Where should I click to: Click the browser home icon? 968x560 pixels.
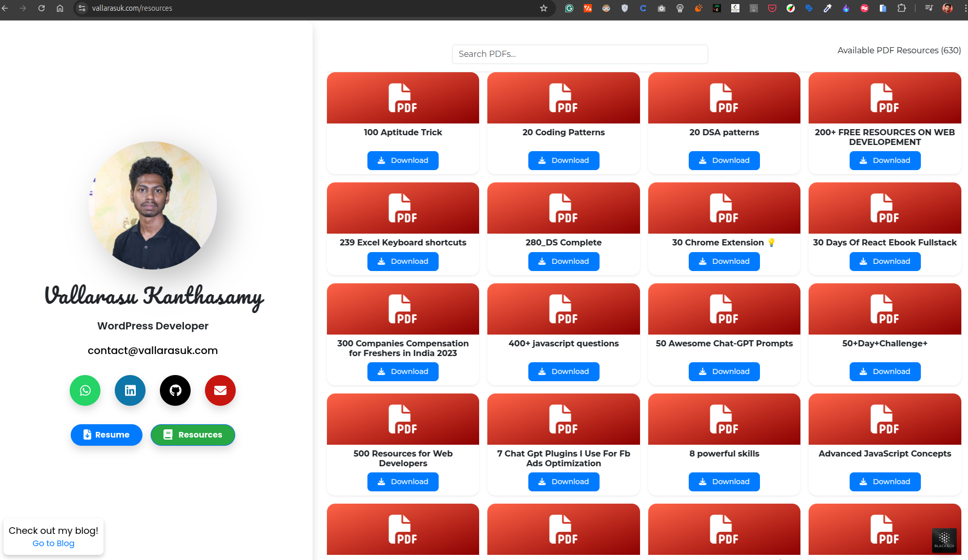tap(59, 8)
